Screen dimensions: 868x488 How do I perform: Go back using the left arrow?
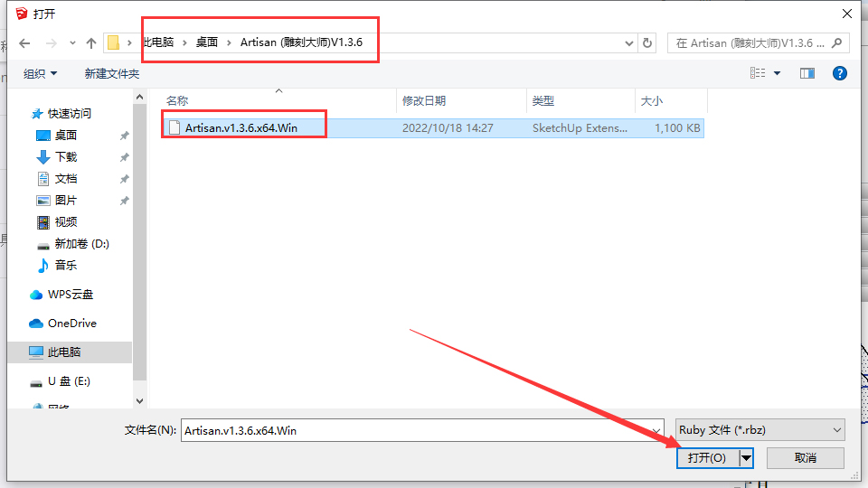point(24,43)
